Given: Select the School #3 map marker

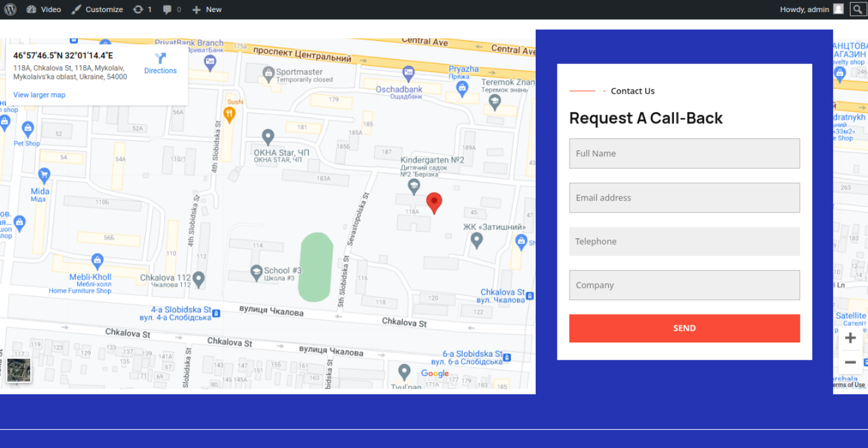Looking at the screenshot, I should pos(256,271).
